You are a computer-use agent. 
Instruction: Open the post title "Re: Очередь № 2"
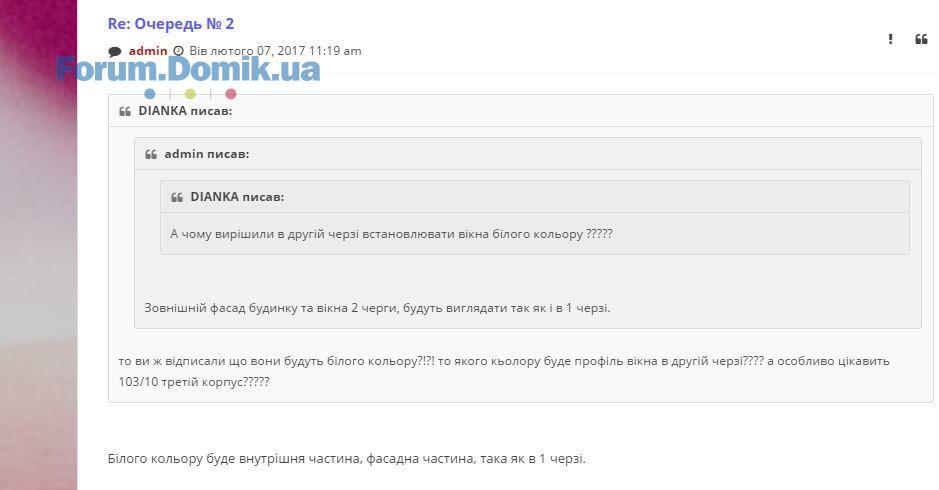pos(171,24)
